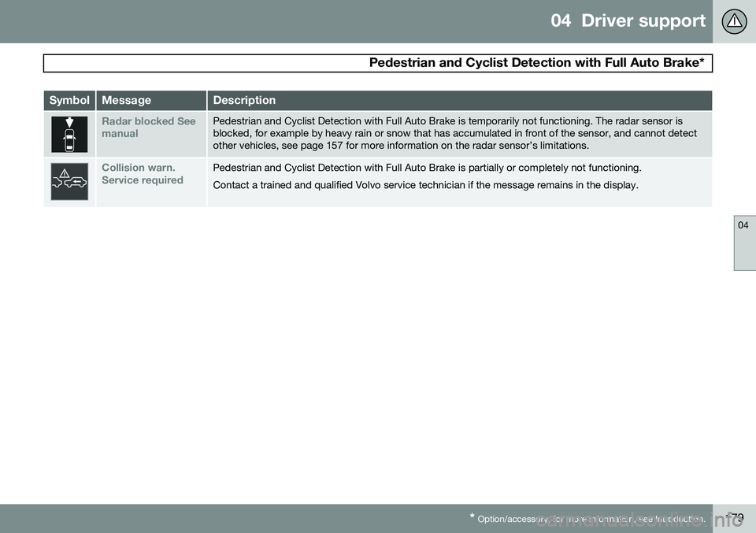This screenshot has width=756, height=533.
Task: Click the 'Description' column header
Action: point(244,100)
